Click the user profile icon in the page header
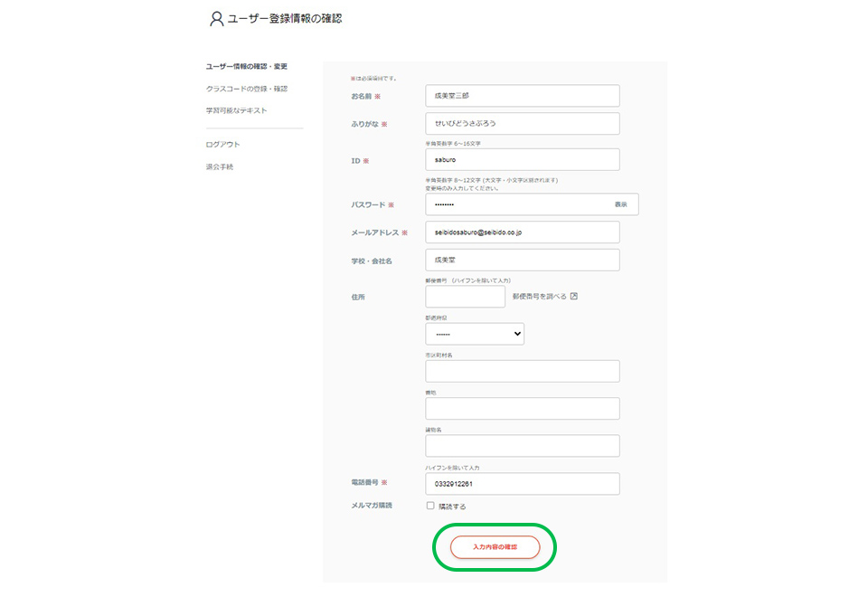The width and height of the screenshot is (868, 597). [216, 18]
